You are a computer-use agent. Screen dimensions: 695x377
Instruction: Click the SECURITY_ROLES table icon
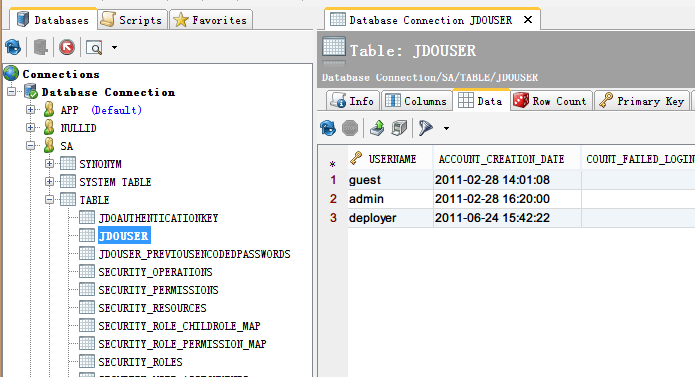pos(87,361)
